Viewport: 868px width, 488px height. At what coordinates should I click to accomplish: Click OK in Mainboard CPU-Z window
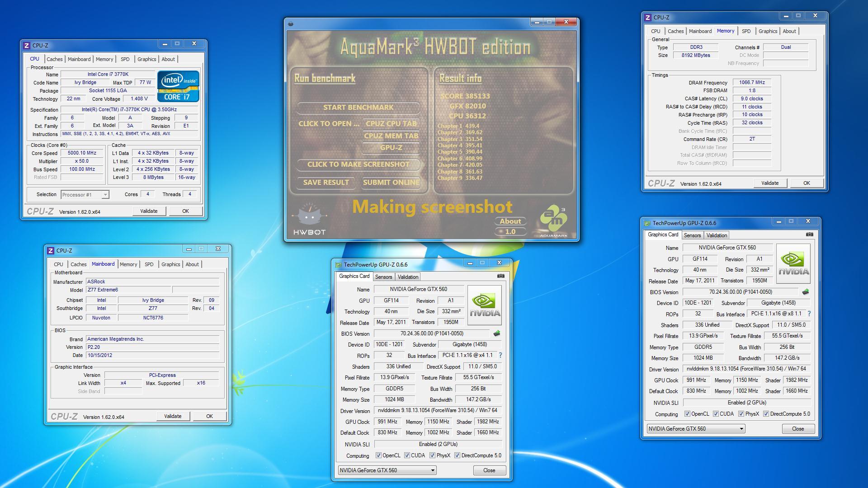point(209,416)
